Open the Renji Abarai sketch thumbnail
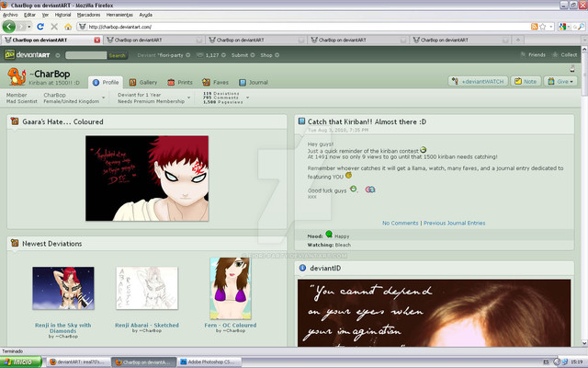The width and height of the screenshot is (588, 368). click(x=147, y=288)
